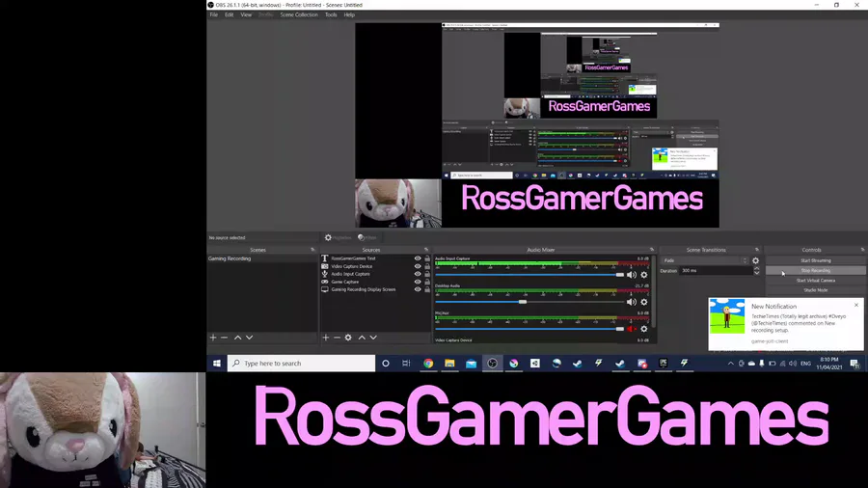Hide Gaming Recording Display Screen source
Viewport: 868px width, 488px height.
(x=418, y=289)
